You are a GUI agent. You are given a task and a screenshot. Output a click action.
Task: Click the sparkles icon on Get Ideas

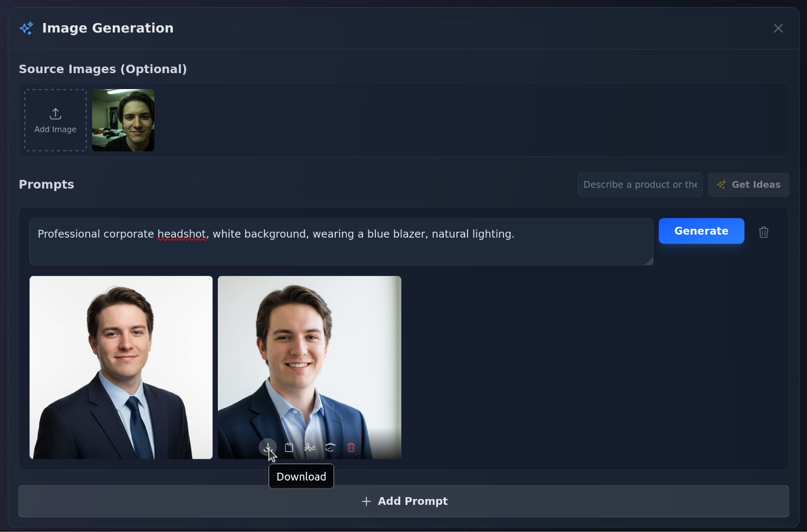(x=721, y=184)
